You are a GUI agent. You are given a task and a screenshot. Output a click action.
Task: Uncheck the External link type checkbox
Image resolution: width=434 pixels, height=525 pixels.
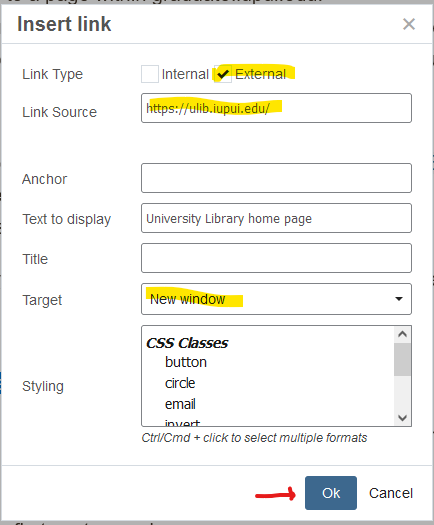coord(223,74)
